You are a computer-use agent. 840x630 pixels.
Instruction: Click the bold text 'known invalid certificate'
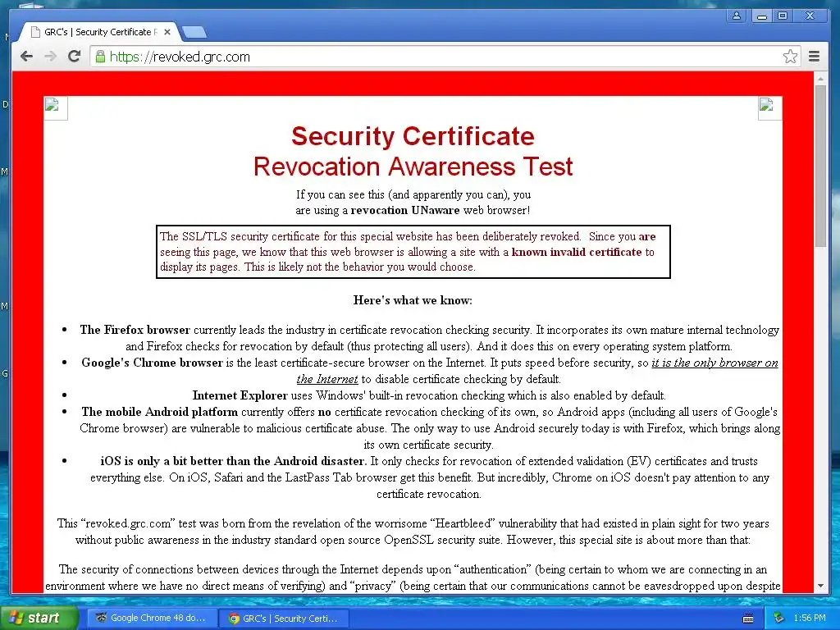click(x=577, y=252)
